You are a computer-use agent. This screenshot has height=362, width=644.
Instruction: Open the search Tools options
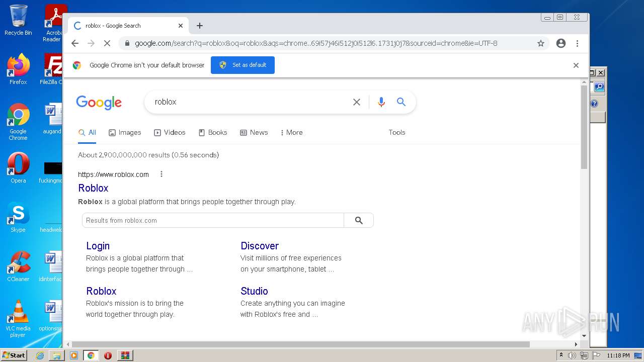(397, 133)
